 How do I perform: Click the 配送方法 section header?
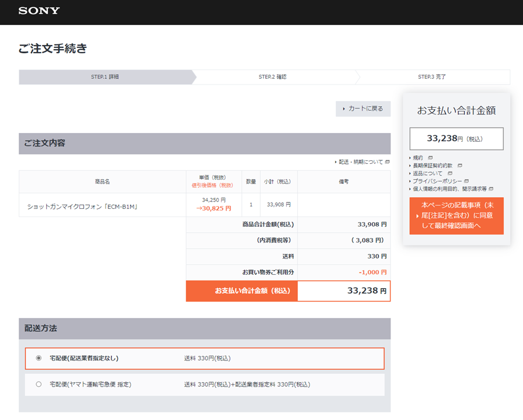tap(205, 328)
